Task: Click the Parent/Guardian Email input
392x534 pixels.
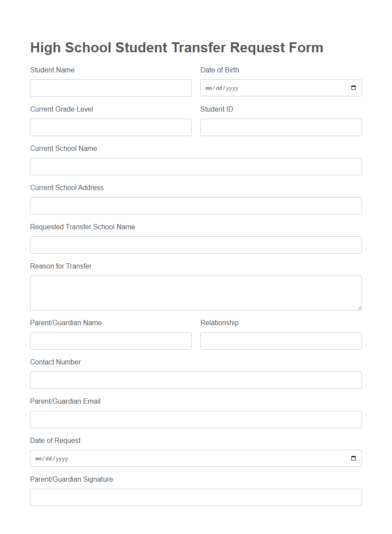Action: pyautogui.click(x=196, y=419)
